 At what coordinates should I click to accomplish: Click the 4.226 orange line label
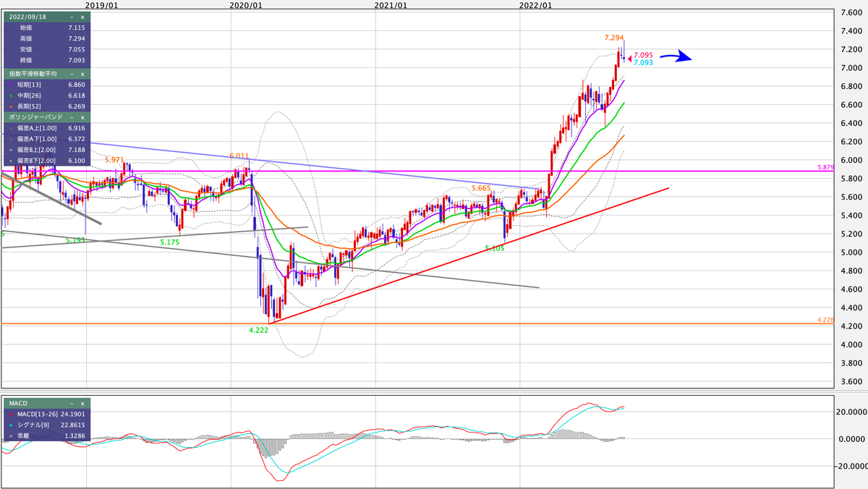(825, 319)
